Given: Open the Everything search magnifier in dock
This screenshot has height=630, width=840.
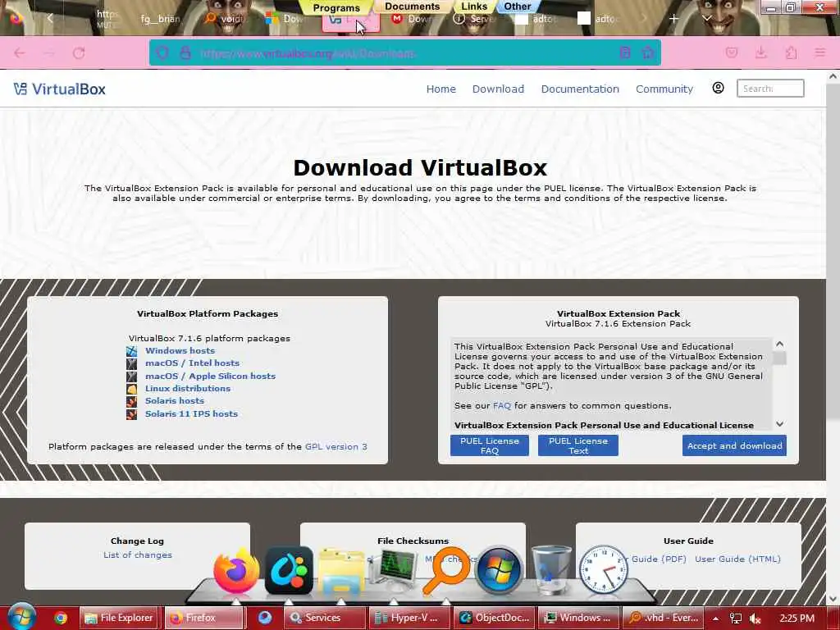Looking at the screenshot, I should pos(445,570).
